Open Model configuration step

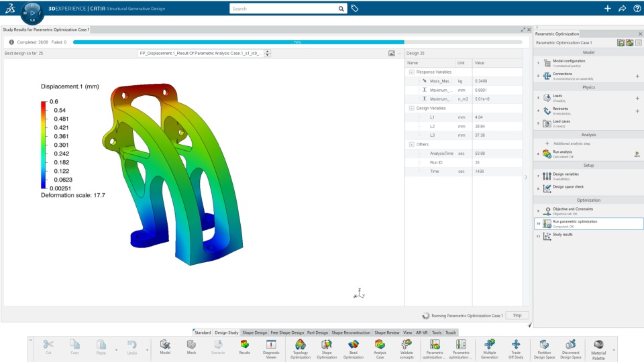588,63
